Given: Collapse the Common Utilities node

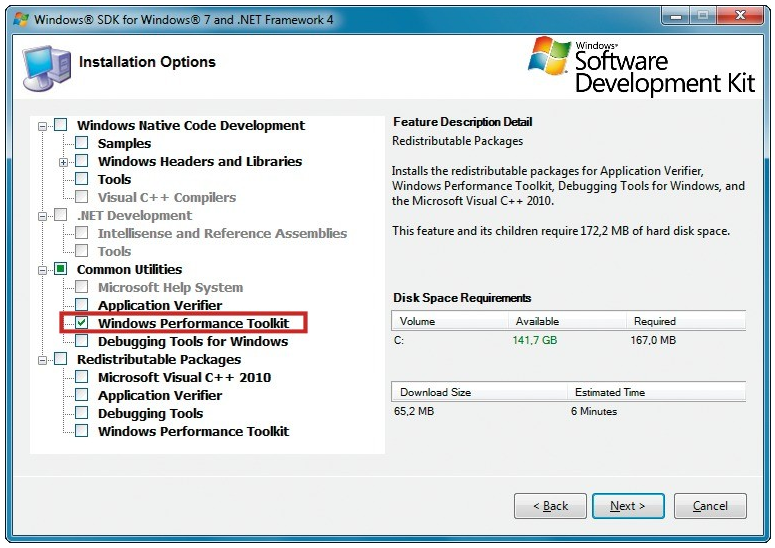Looking at the screenshot, I should pos(43,270).
